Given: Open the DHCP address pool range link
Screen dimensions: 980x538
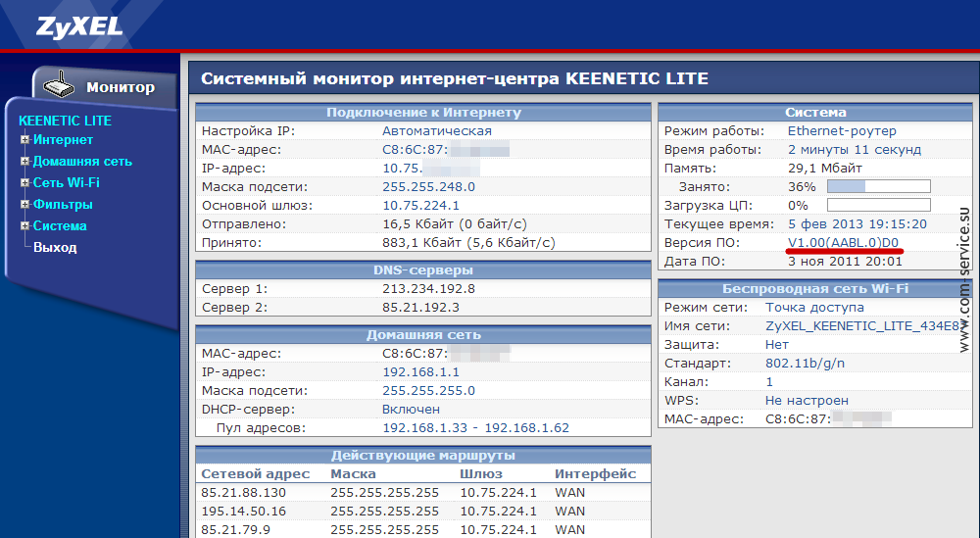Looking at the screenshot, I should 475,428.
